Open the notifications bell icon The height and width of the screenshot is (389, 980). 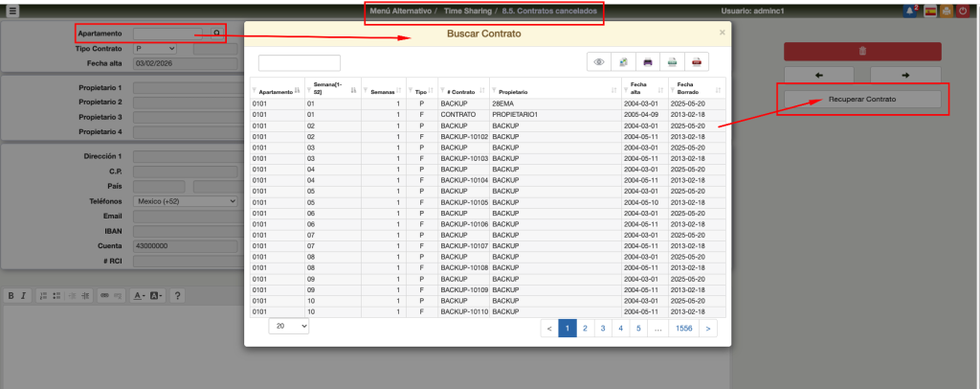[908, 11]
